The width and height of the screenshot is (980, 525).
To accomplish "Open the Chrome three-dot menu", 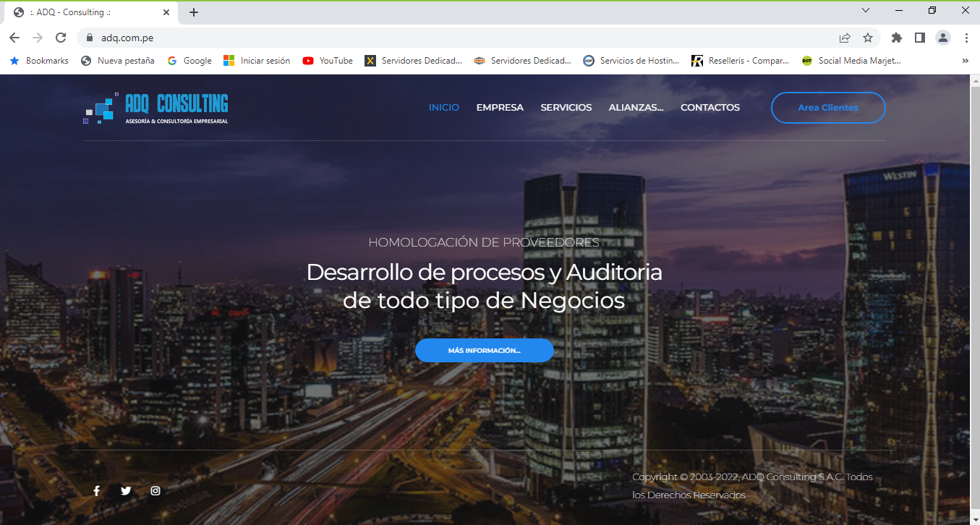I will point(967,37).
